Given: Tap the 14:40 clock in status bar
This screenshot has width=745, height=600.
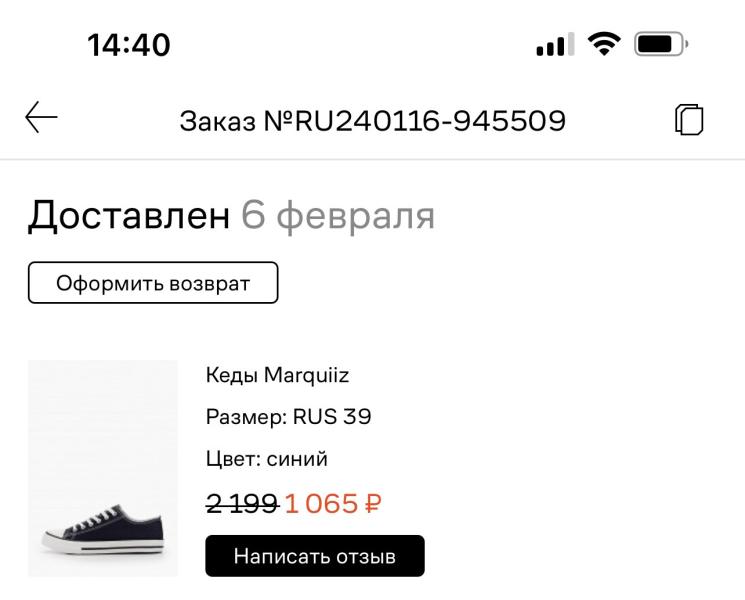Looking at the screenshot, I should tap(129, 45).
